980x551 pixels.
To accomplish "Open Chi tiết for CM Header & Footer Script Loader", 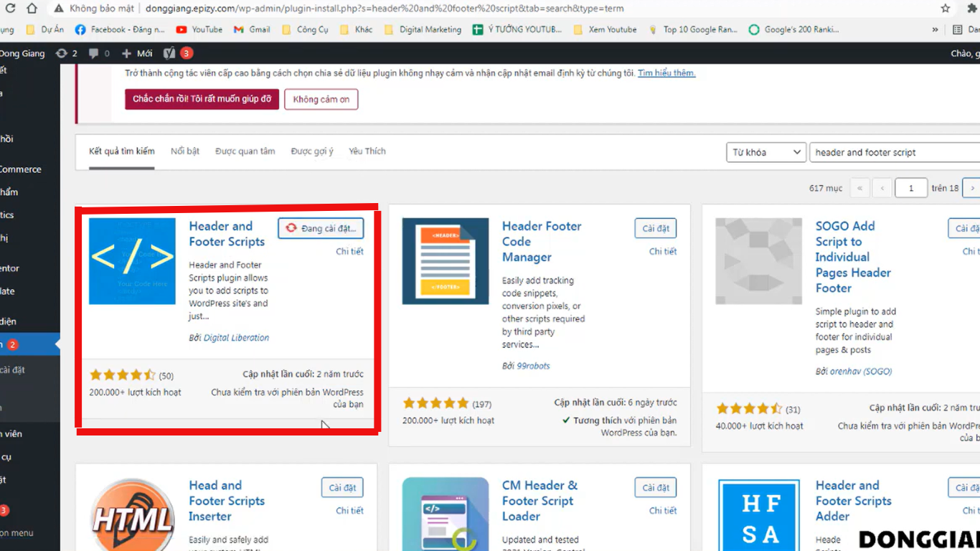I will (663, 510).
